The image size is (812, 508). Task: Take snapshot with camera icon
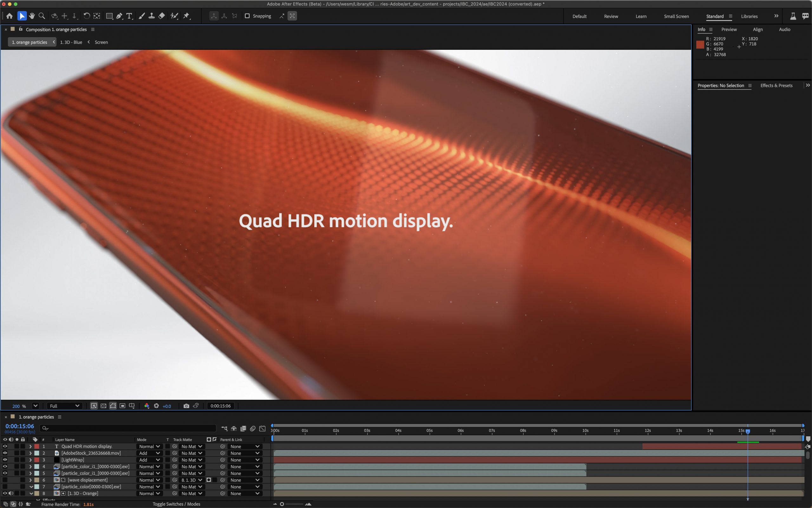tap(187, 406)
